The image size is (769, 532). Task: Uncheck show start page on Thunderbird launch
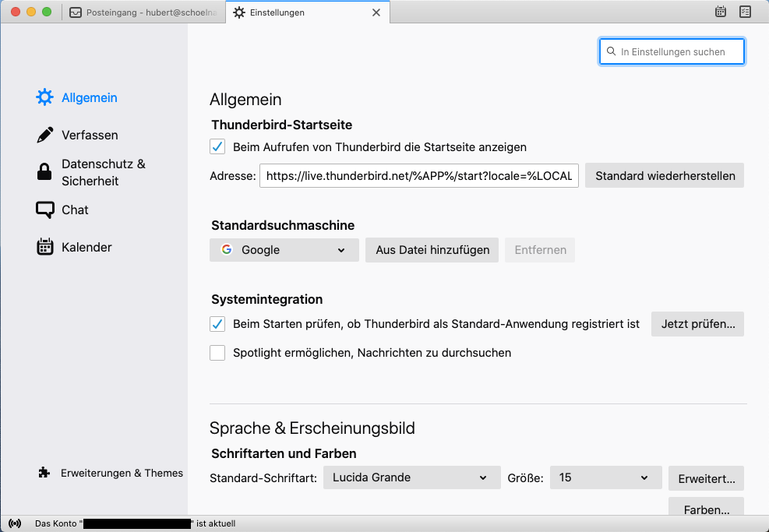pyautogui.click(x=217, y=146)
